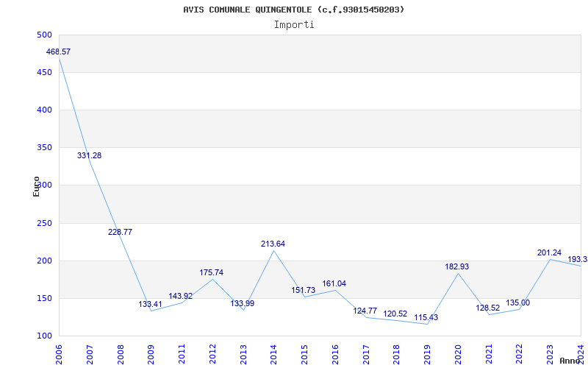Click the 124.77 value label
Screen dimensions: 588x368
click(x=365, y=311)
